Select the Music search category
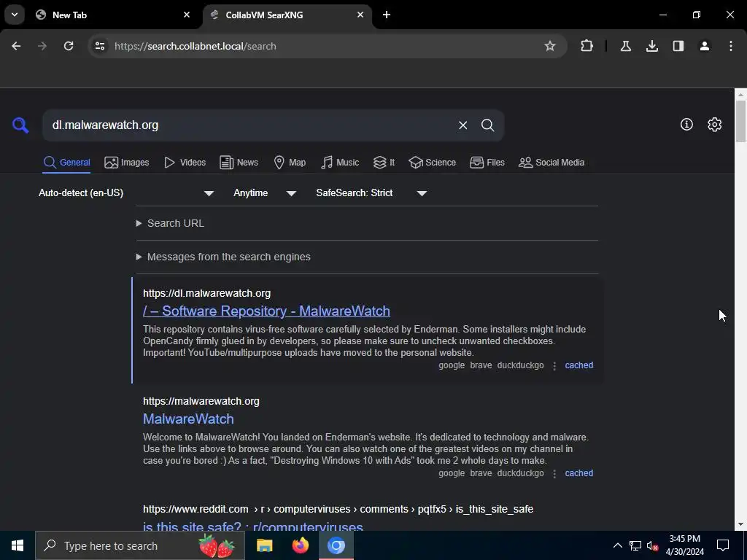747x560 pixels. 340,163
